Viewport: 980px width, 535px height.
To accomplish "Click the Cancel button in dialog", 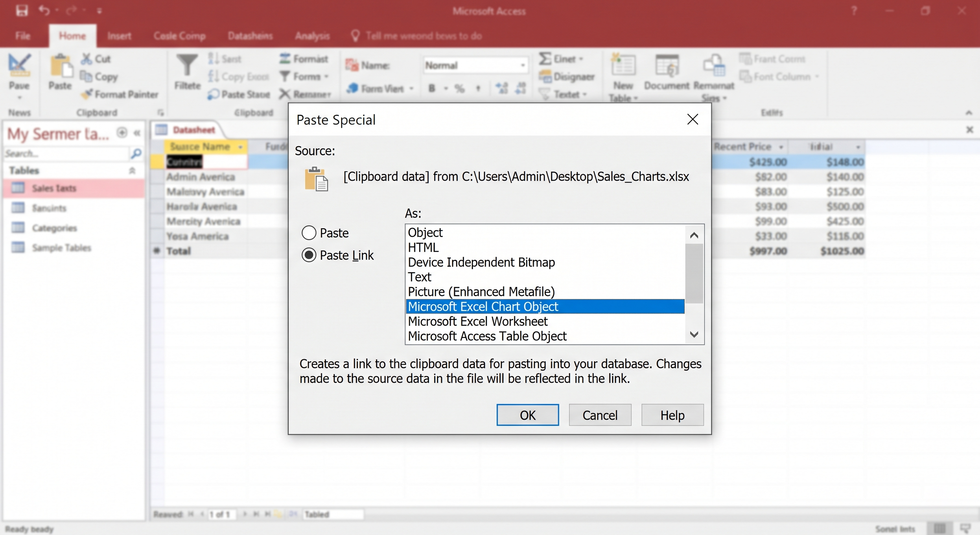I will point(600,415).
